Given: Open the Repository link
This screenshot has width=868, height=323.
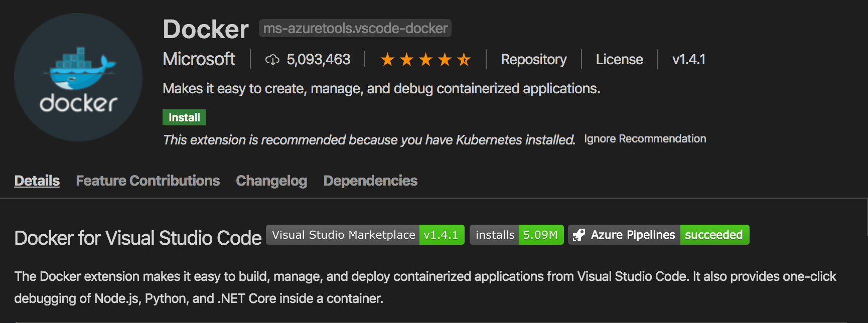Looking at the screenshot, I should click(x=533, y=59).
